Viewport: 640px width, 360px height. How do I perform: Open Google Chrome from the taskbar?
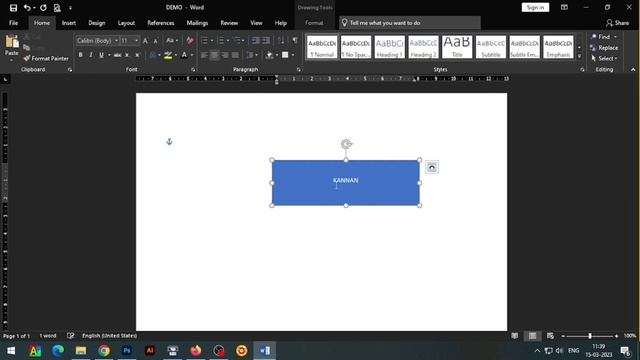point(104,351)
